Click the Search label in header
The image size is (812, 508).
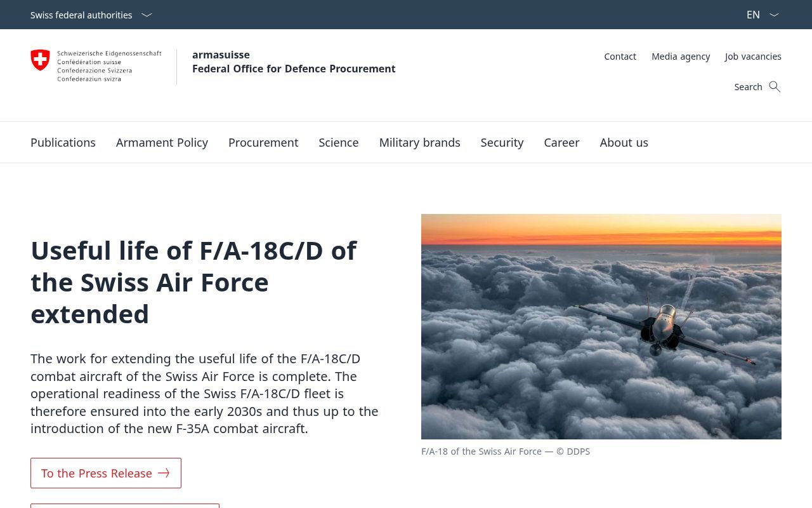pyautogui.click(x=748, y=87)
